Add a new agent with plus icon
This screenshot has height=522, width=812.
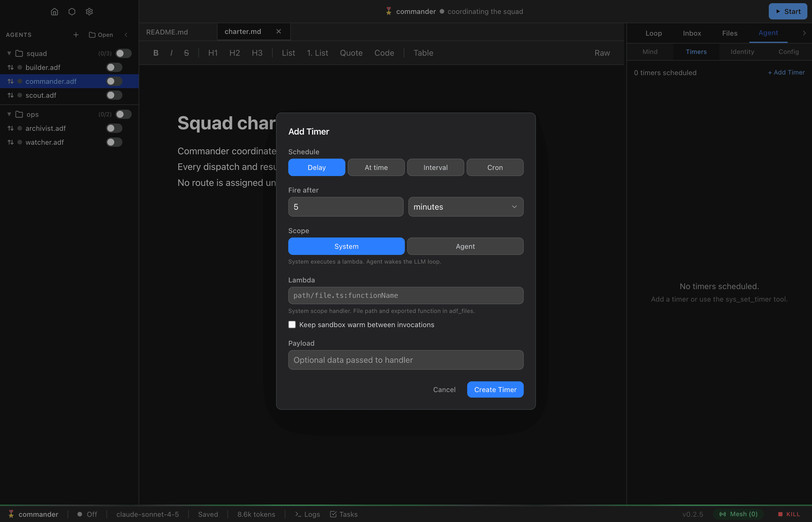click(x=76, y=35)
